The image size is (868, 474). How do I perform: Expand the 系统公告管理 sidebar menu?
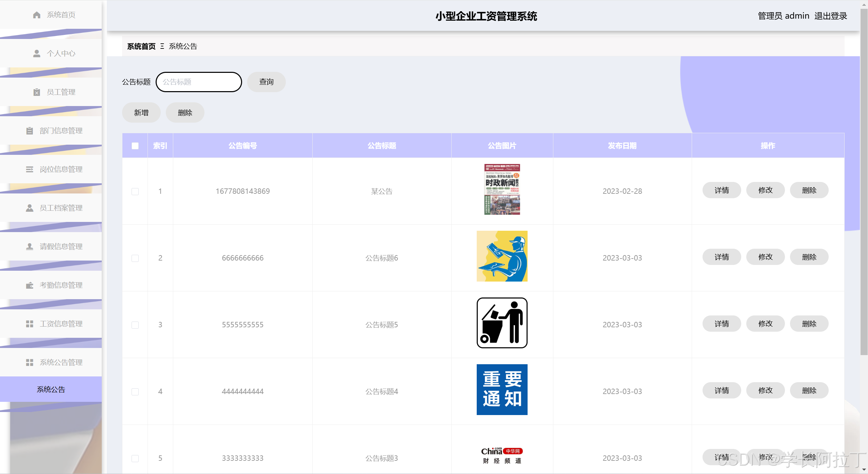coord(61,363)
